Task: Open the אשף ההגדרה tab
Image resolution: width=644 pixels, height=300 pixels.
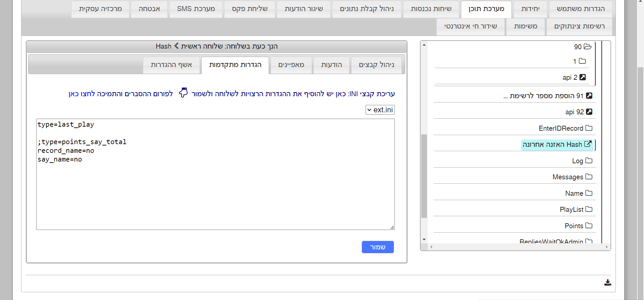Action: click(x=171, y=65)
